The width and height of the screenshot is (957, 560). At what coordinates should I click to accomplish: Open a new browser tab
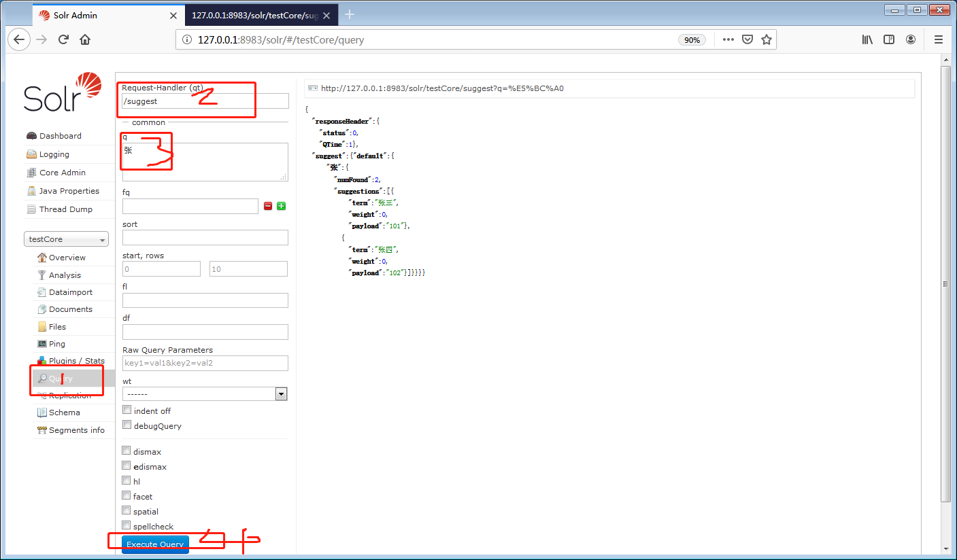pos(350,14)
